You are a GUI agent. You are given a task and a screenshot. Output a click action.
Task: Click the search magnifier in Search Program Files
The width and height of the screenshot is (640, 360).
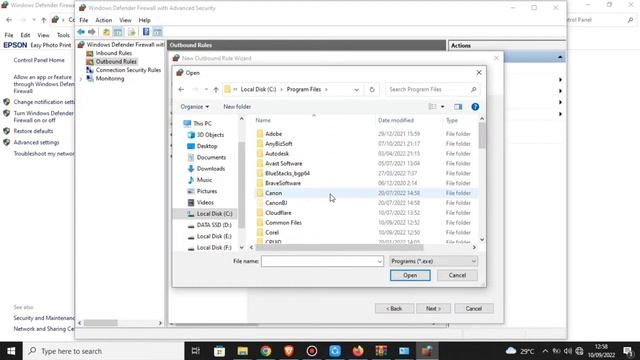pos(473,89)
